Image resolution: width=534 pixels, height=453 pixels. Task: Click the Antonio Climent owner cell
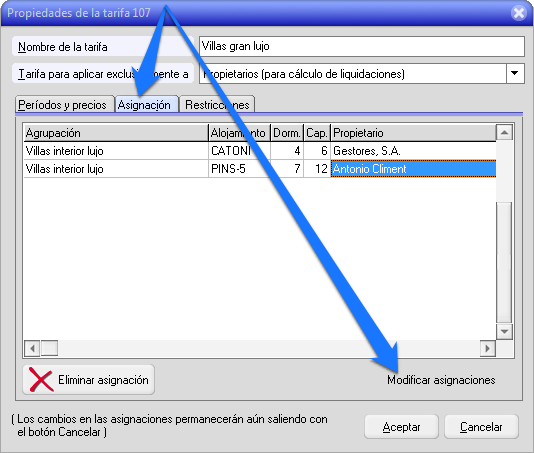point(413,169)
